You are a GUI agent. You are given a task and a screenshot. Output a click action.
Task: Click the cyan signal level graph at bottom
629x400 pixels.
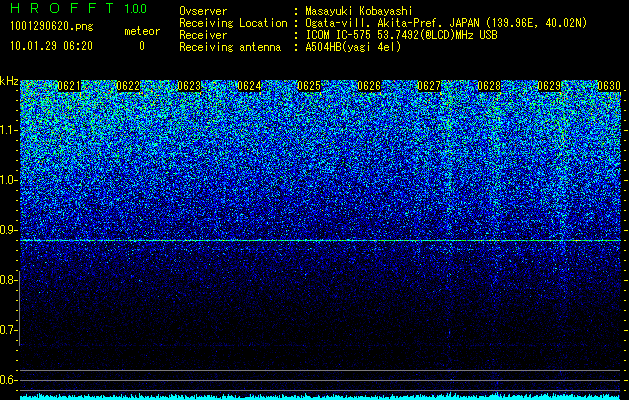321,396
